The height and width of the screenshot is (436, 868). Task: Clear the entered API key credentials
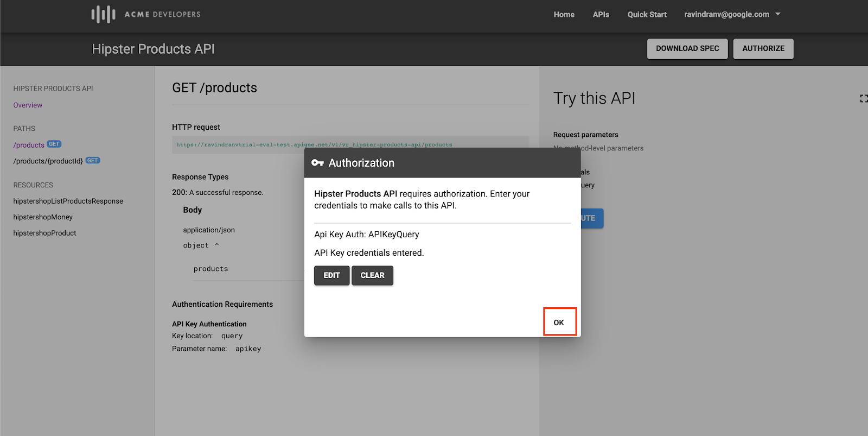372,275
